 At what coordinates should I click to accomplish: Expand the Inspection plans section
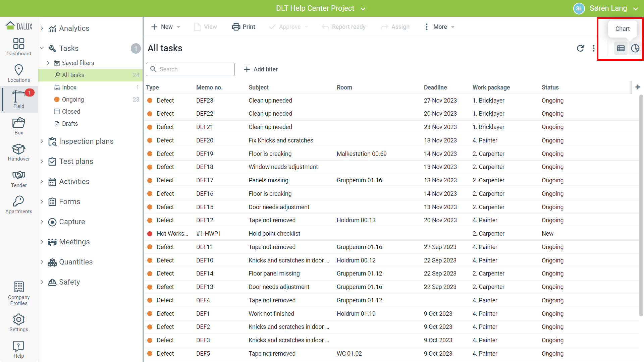[x=42, y=141]
